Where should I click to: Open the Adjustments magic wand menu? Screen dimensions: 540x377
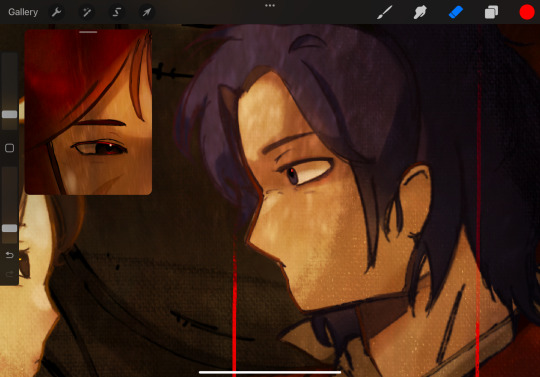pyautogui.click(x=87, y=12)
